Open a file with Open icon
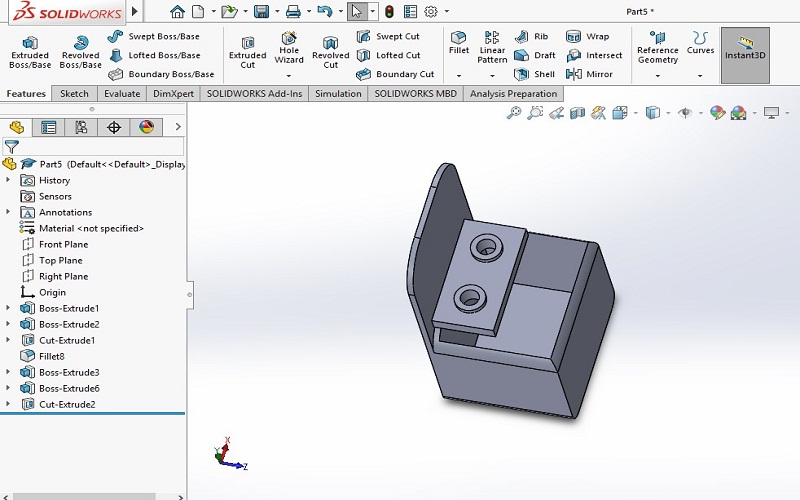The height and width of the screenshot is (500, 800). (x=229, y=11)
